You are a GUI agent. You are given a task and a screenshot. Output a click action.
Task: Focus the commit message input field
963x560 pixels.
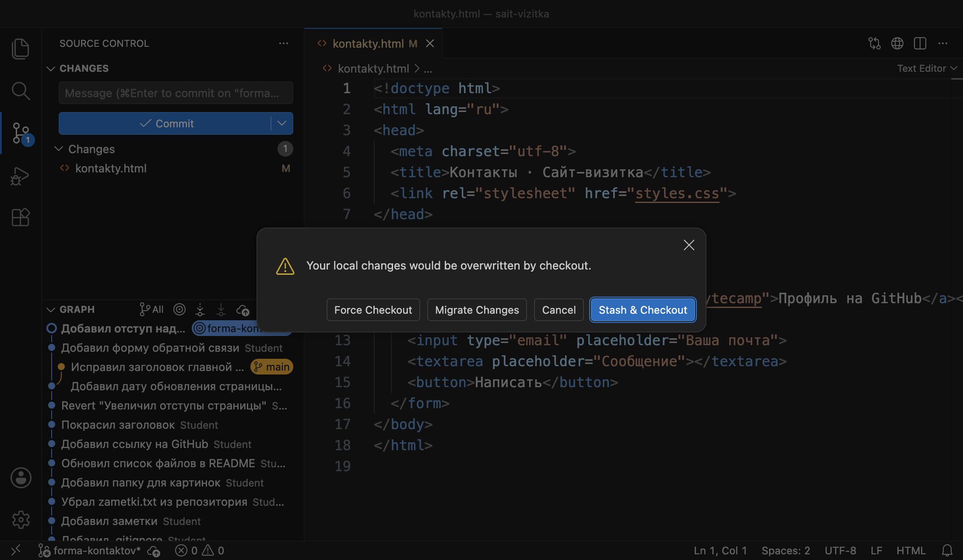[x=176, y=93]
